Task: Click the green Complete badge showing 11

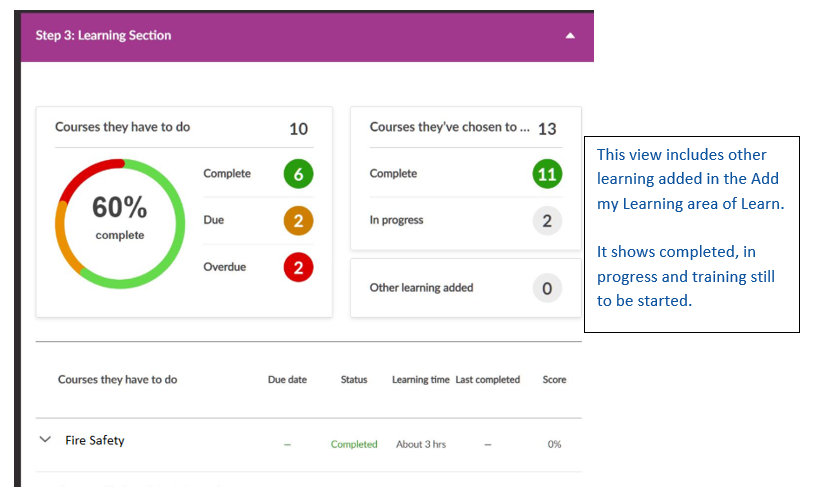Action: 546,174
